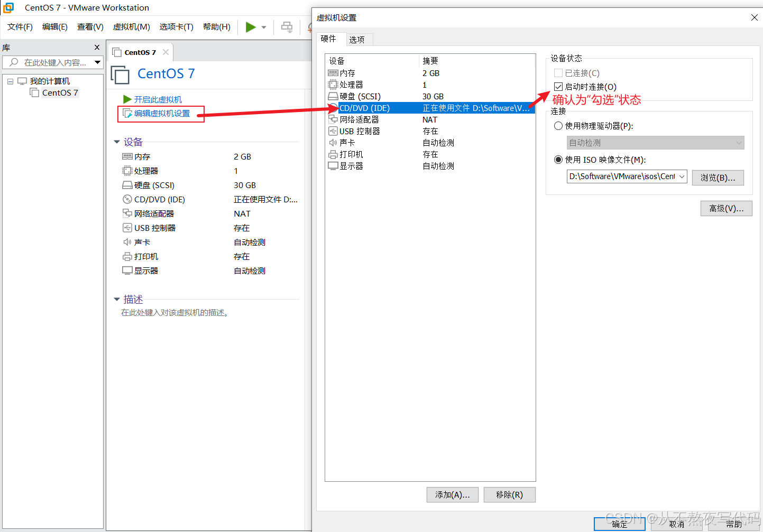This screenshot has height=532, width=763.
Task: Click the OK (确定) button
Action: coord(619,524)
